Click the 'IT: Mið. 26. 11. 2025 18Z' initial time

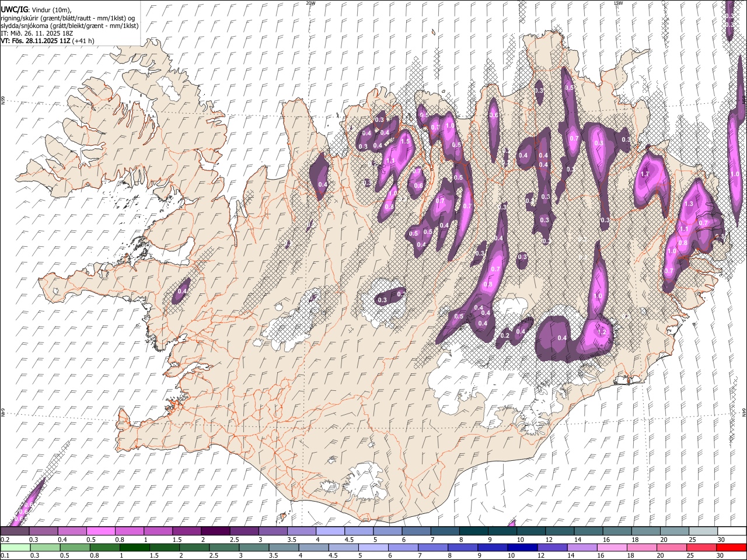37,33
